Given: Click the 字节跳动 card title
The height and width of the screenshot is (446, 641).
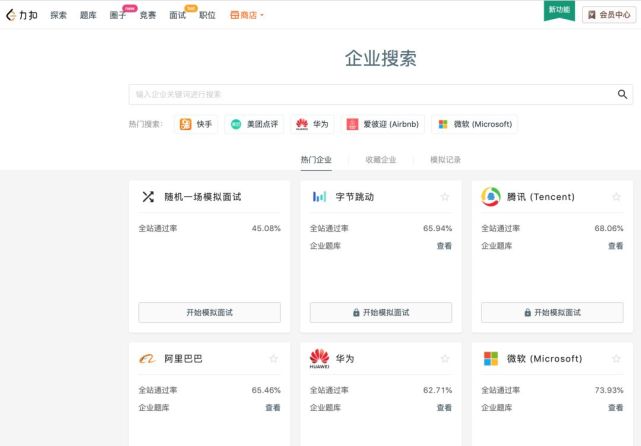Looking at the screenshot, I should pyautogui.click(x=355, y=197).
